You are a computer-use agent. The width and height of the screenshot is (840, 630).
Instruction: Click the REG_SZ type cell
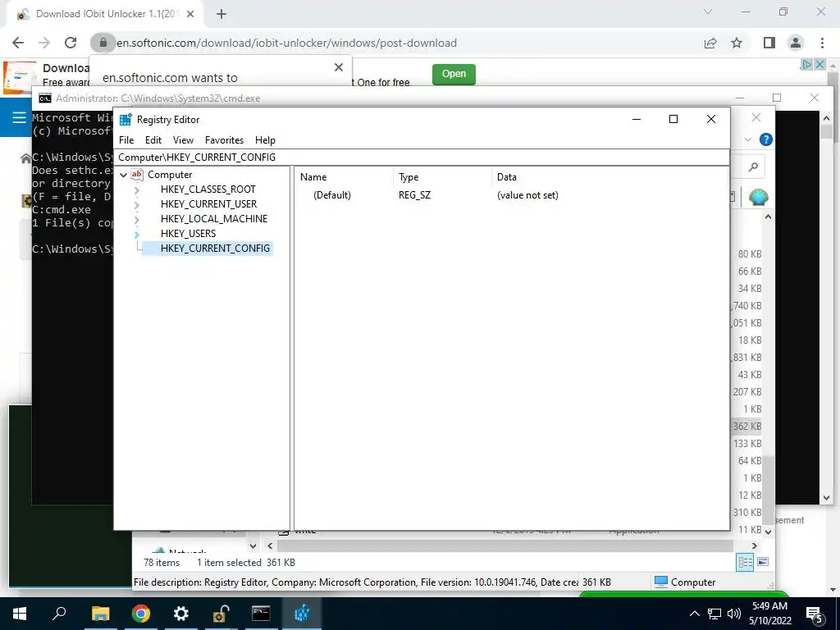pyautogui.click(x=414, y=195)
